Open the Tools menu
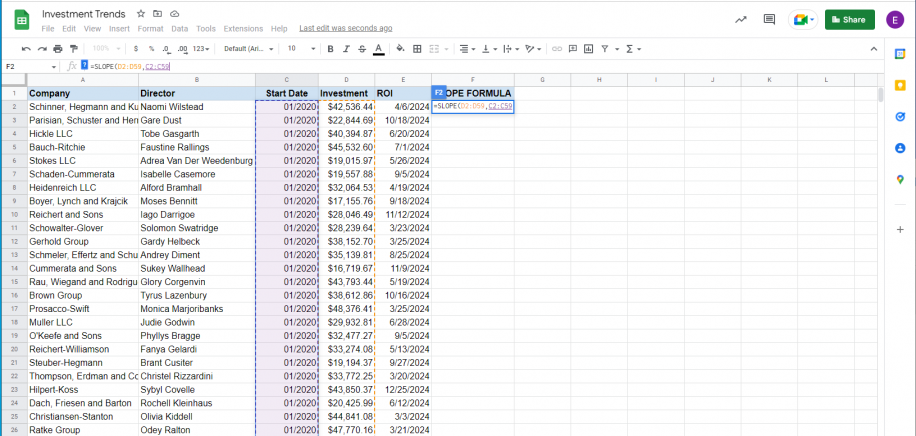The height and width of the screenshot is (436, 916). [206, 28]
